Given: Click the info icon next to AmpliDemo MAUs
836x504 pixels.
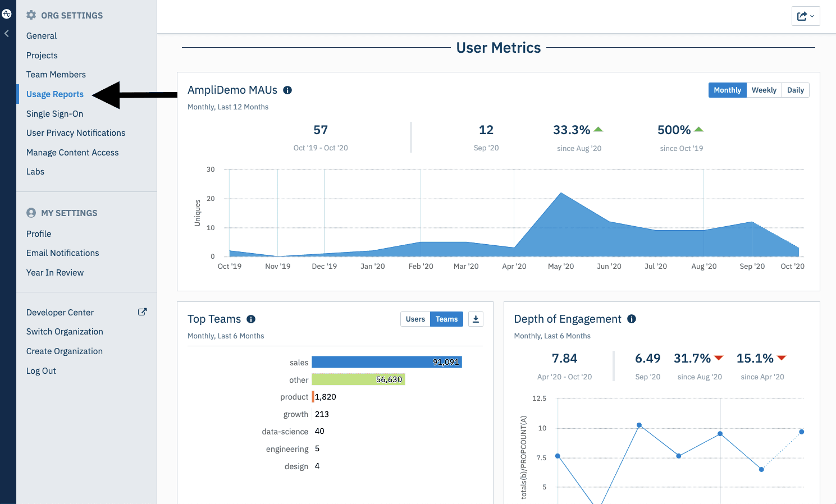Looking at the screenshot, I should pyautogui.click(x=287, y=90).
